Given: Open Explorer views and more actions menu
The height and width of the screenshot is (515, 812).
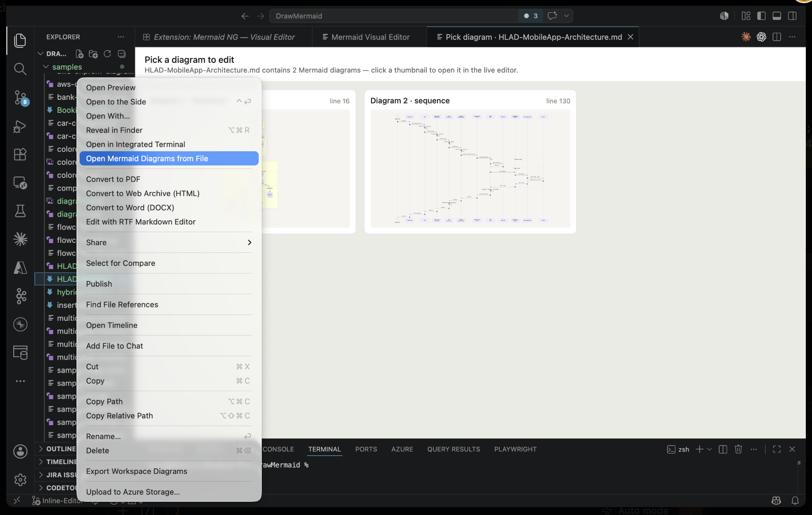Looking at the screenshot, I should coord(121,37).
